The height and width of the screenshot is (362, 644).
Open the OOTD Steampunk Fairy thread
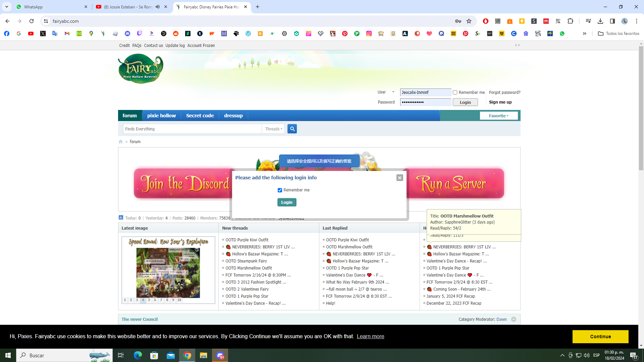pos(246,261)
